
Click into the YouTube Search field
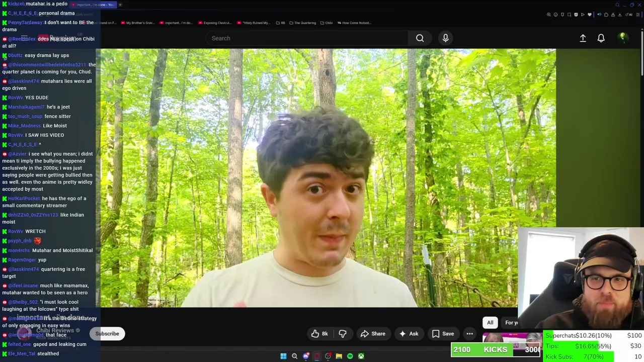point(307,38)
